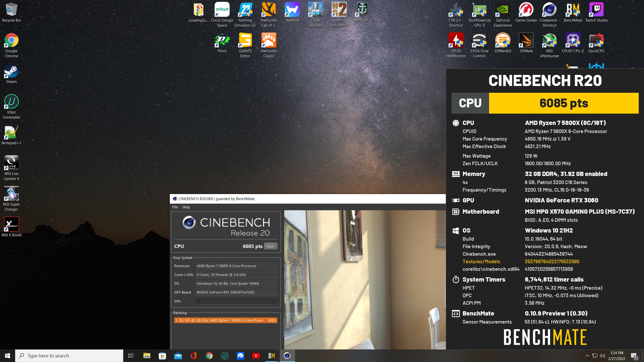Viewport: 644px width, 362px height.
Task: Select Farming Simulator 22 shortcut
Action: [x=245, y=15]
